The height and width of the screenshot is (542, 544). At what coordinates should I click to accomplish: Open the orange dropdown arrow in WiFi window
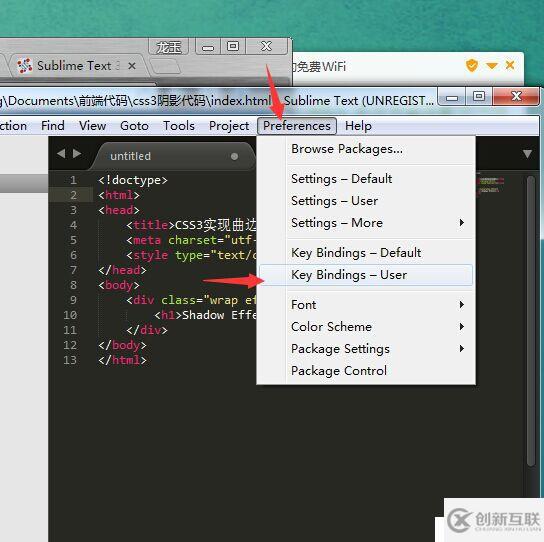pos(492,65)
